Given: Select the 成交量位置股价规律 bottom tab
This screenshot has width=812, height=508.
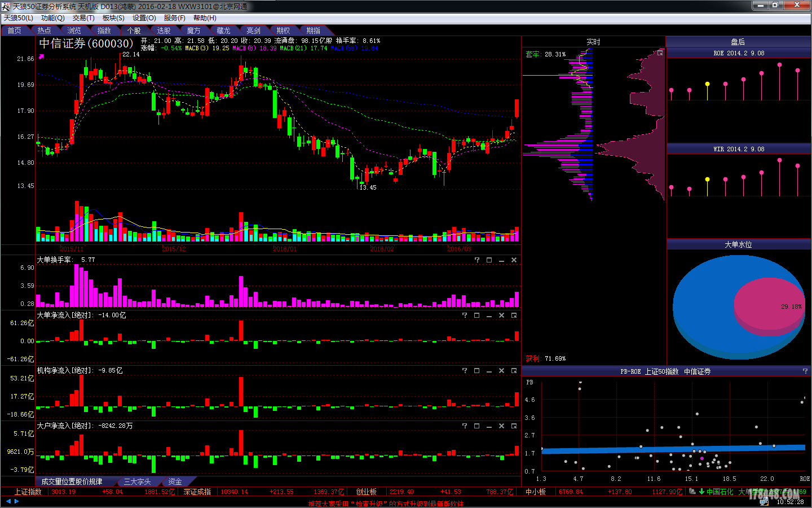Looking at the screenshot, I should pos(72,481).
